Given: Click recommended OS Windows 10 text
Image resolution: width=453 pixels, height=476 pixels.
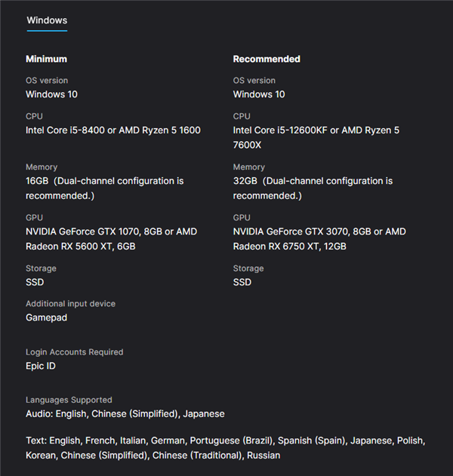Looking at the screenshot, I should pos(259,94).
